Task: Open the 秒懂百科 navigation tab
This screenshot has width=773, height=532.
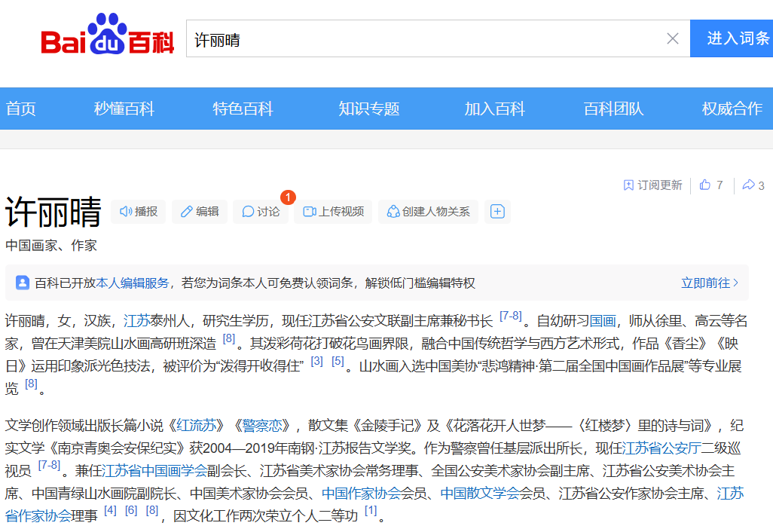Action: coord(124,109)
